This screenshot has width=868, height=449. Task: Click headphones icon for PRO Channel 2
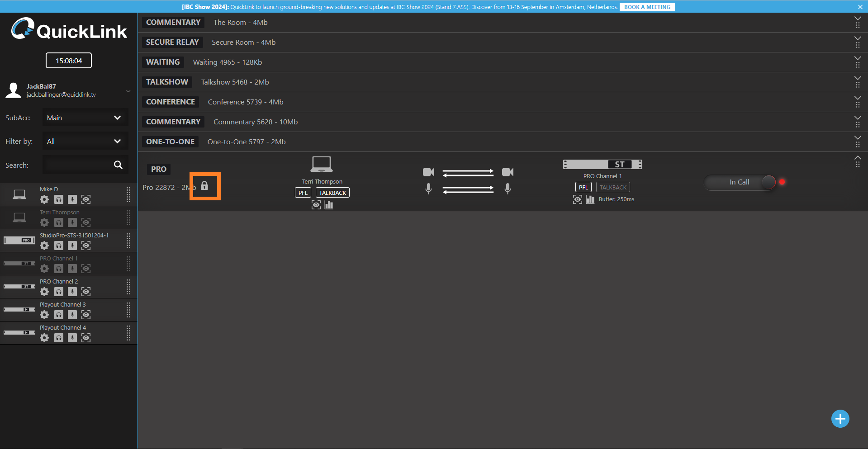coord(59,292)
